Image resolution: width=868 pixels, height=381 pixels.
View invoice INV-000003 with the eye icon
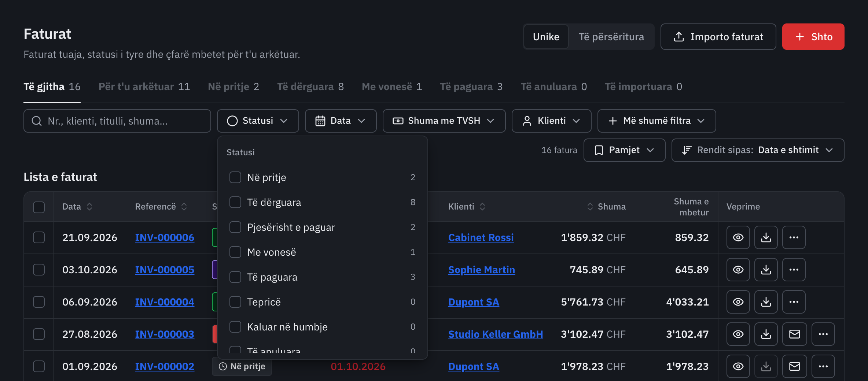tap(738, 334)
